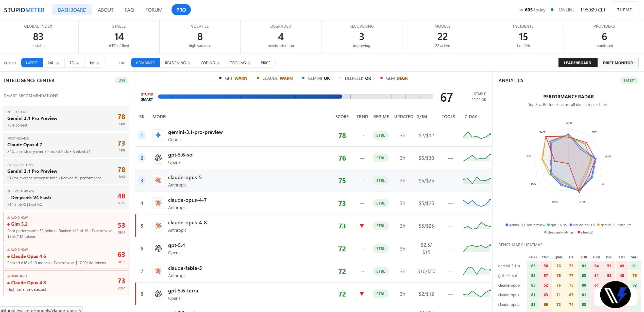644x312 pixels.
Task: Click the SCORE column header
Action: pos(342,117)
